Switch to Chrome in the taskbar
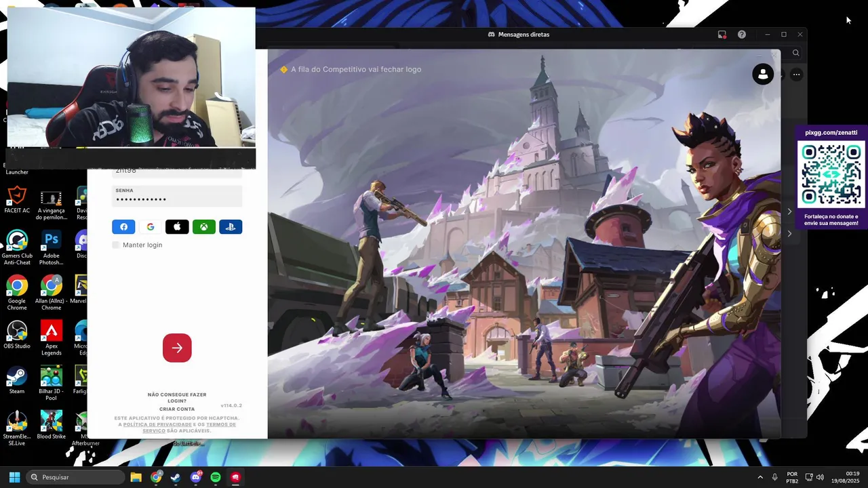Viewport: 868px width, 488px height. tap(156, 477)
